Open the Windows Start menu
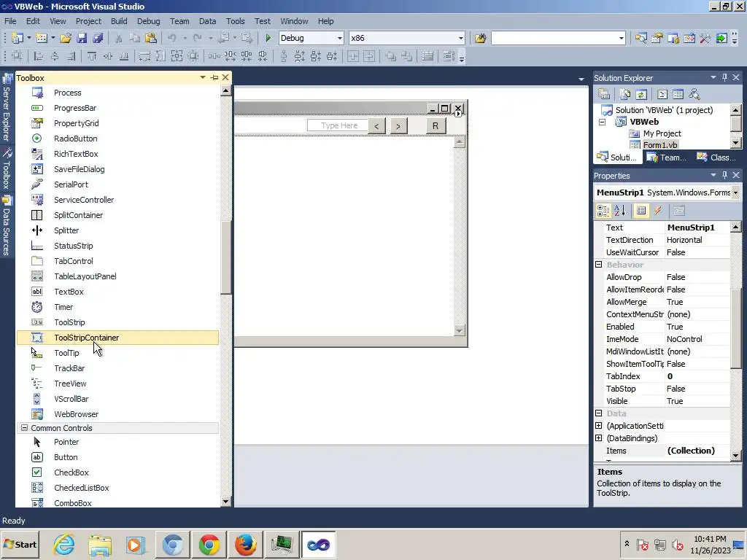Image resolution: width=747 pixels, height=560 pixels. pyautogui.click(x=20, y=544)
